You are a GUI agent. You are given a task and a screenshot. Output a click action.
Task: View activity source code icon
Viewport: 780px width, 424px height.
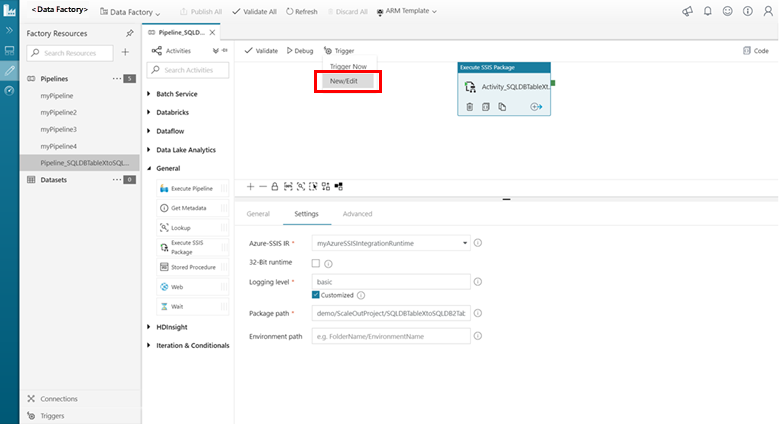[486, 106]
